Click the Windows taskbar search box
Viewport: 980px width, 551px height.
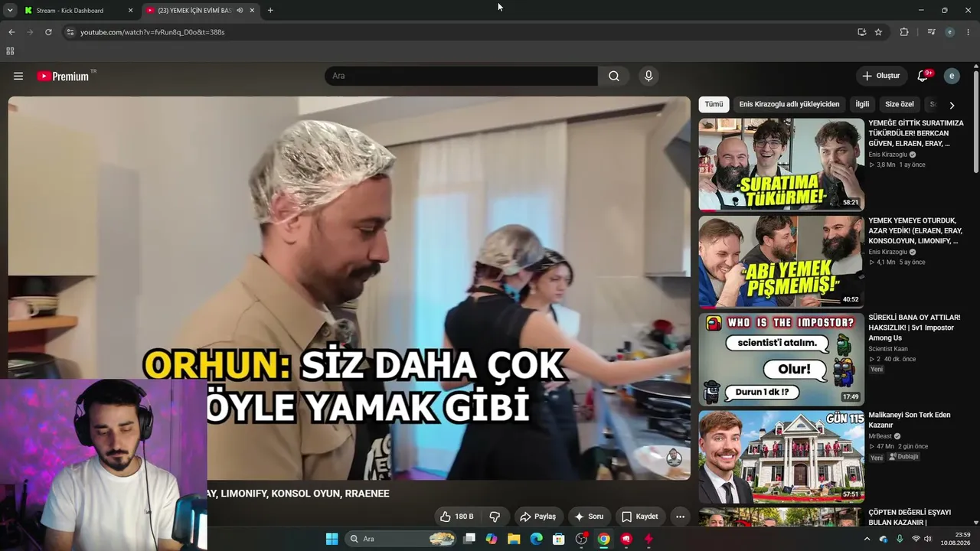[x=401, y=539]
